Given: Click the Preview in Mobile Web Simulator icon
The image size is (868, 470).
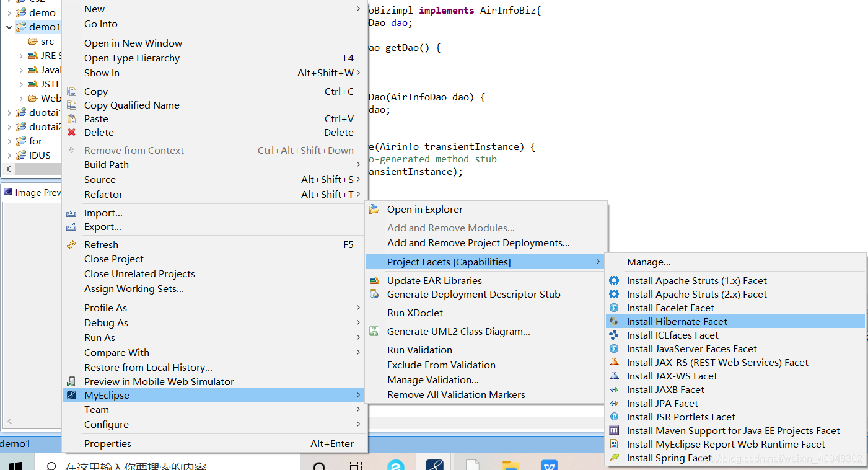Looking at the screenshot, I should (71, 381).
